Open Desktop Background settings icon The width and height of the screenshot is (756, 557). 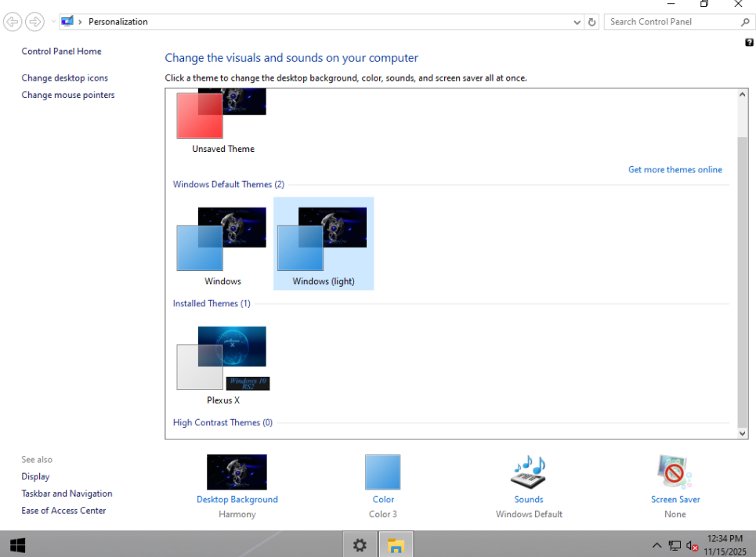click(237, 472)
